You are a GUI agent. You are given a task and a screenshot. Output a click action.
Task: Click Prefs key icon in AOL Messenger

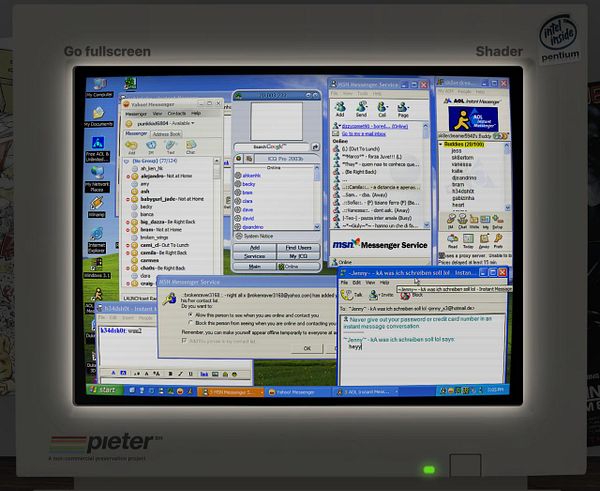[x=498, y=241]
